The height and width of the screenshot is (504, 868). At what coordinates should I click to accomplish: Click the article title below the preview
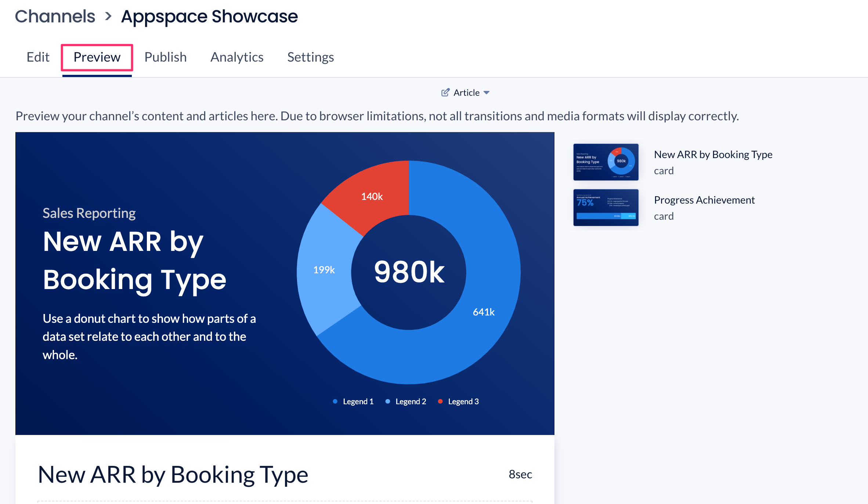coord(173,475)
